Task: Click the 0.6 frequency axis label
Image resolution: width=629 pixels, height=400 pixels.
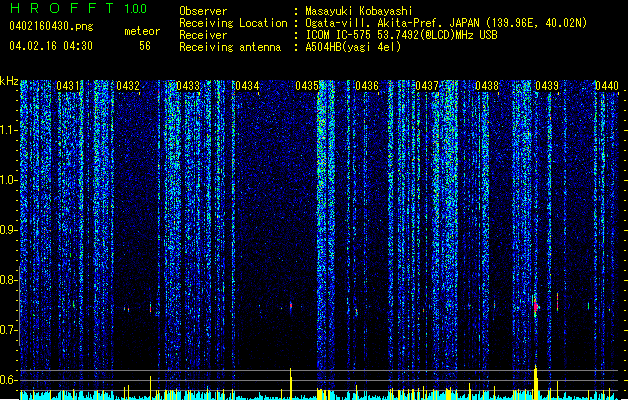Action: click(x=9, y=380)
